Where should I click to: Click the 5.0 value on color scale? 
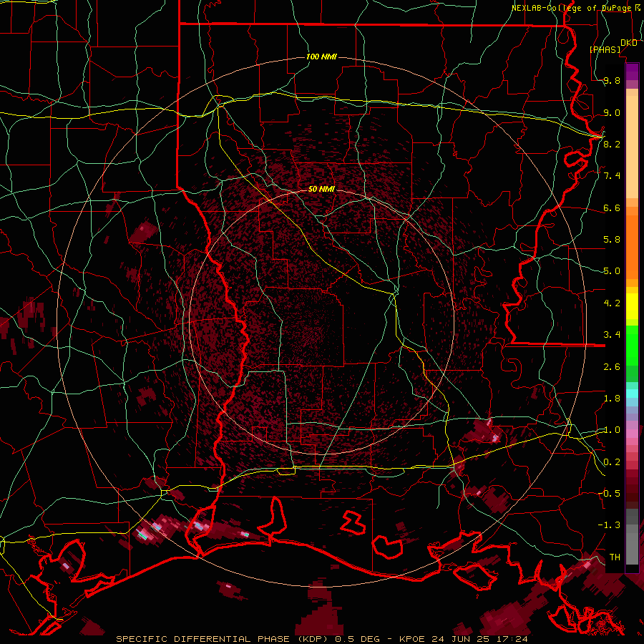click(x=612, y=271)
